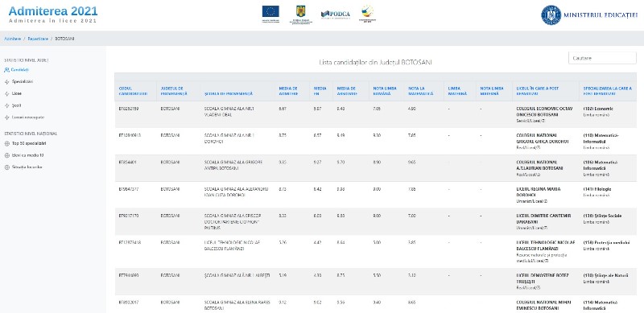Viewport: 644px width, 313px height.
Task: Open the Specializări sidebar item
Action: point(23,82)
